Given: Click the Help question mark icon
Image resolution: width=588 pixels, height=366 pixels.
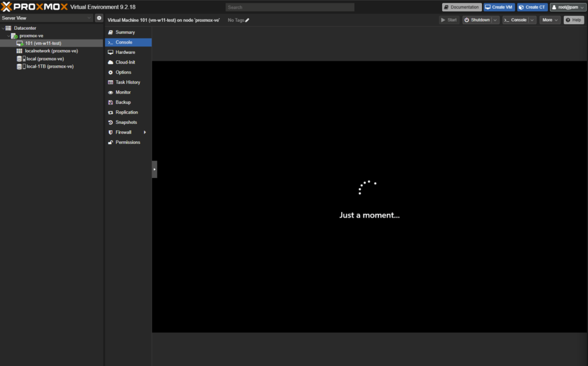Looking at the screenshot, I should tap(568, 20).
